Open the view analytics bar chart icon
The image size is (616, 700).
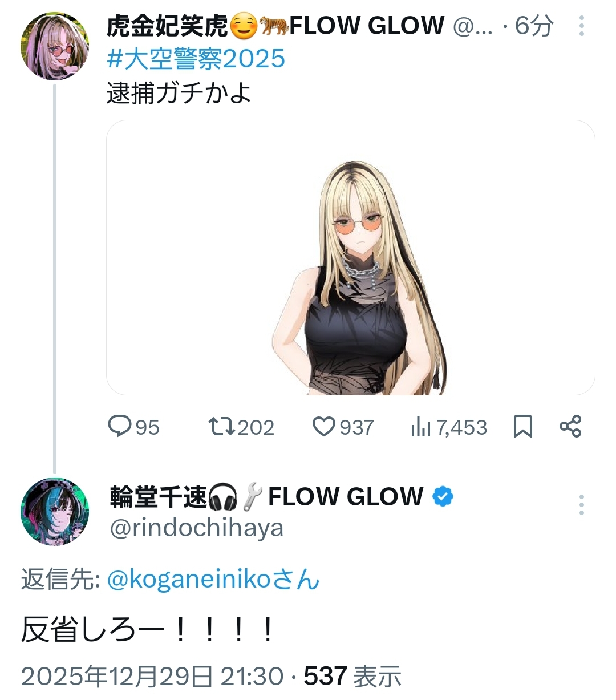420,426
